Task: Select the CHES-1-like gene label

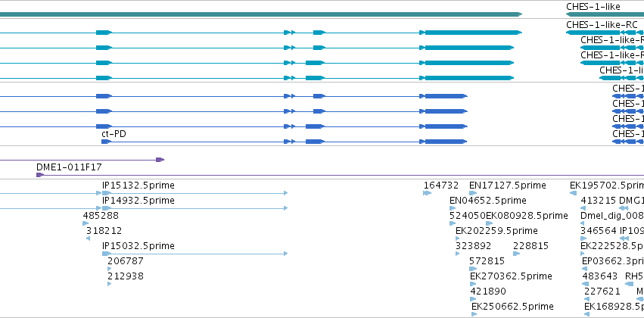Action: click(x=593, y=7)
